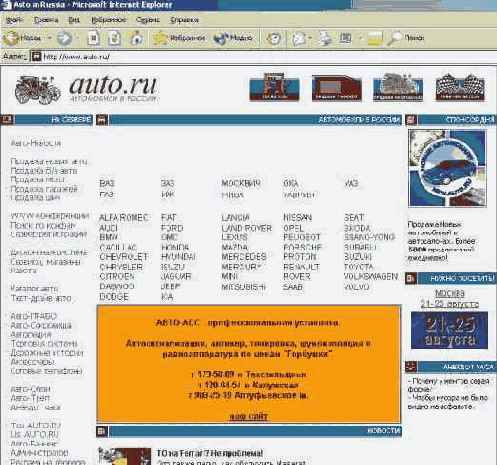The image size is (497, 465).
Task: Open the RENAULT brand link
Action: pyautogui.click(x=301, y=267)
